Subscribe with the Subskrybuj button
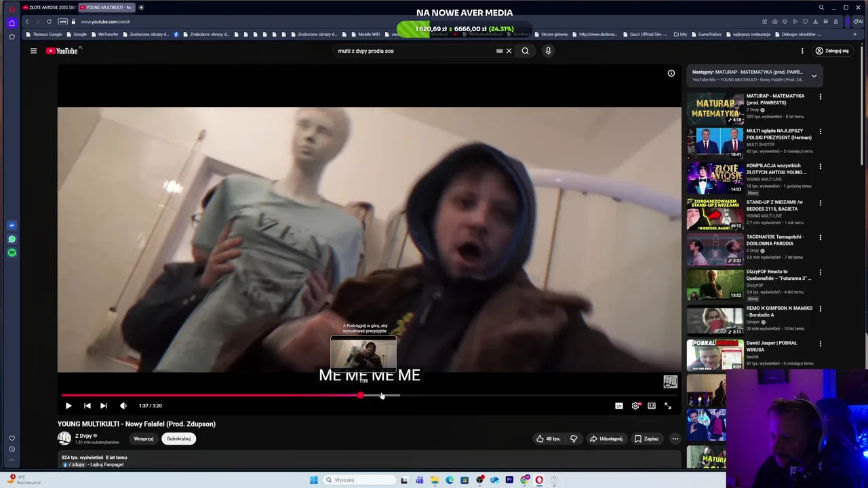The height and width of the screenshot is (488, 868). [179, 439]
